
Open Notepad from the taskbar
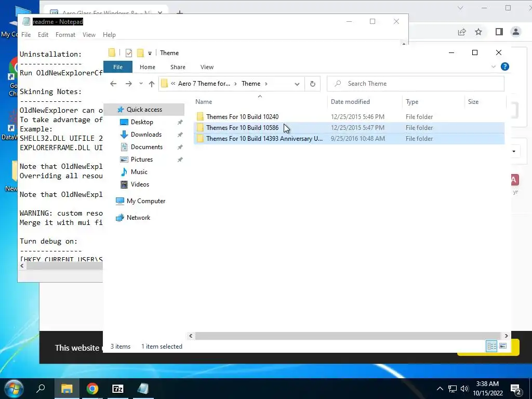[x=143, y=389]
